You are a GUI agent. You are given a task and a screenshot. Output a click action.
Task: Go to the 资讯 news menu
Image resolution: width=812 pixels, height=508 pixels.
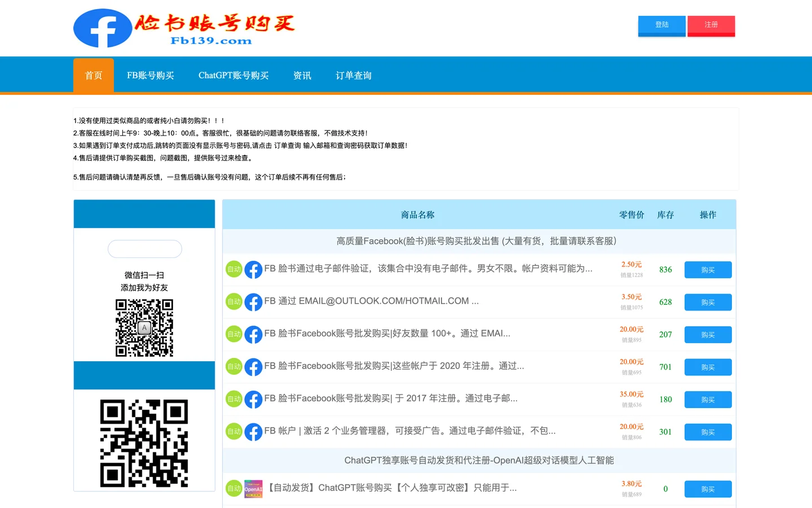click(302, 75)
